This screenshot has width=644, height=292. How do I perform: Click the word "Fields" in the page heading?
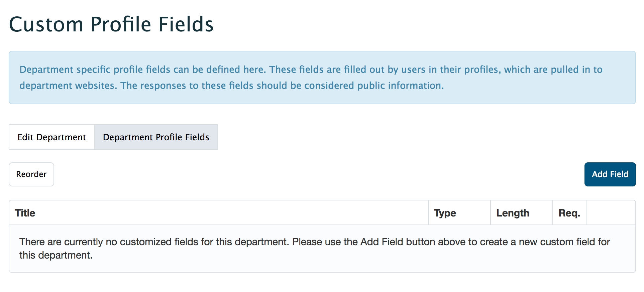tap(186, 24)
